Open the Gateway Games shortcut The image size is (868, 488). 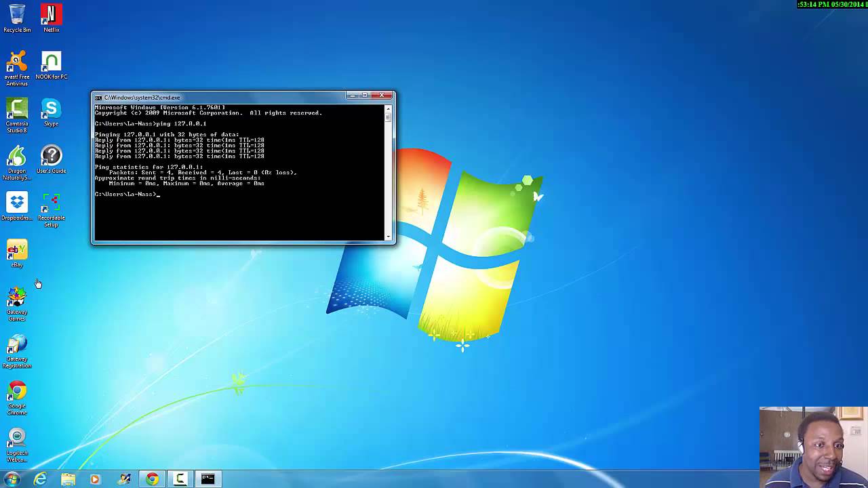[17, 304]
